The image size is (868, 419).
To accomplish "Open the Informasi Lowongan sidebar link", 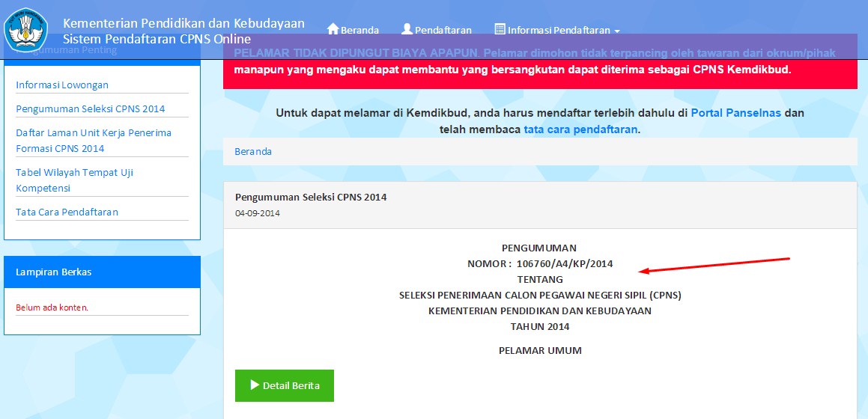I will point(62,85).
